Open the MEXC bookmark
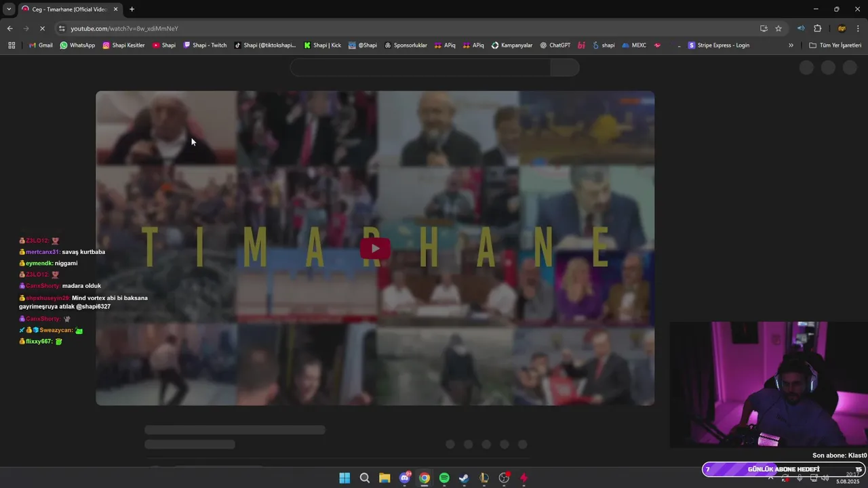 [634, 45]
